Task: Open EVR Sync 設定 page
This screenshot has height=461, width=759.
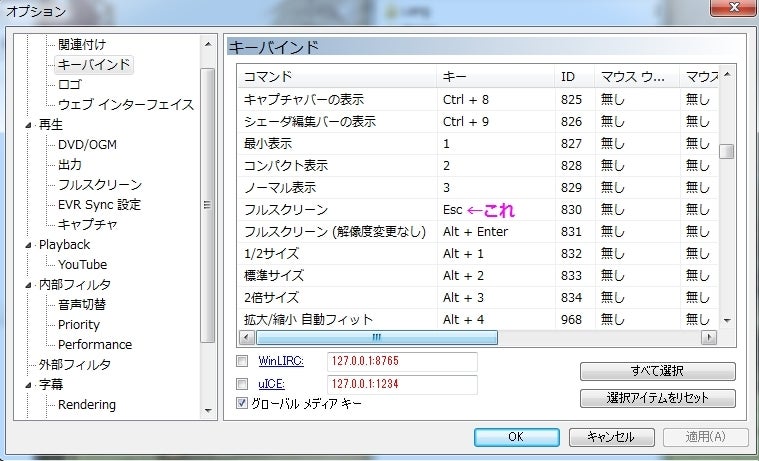Action: [x=99, y=204]
